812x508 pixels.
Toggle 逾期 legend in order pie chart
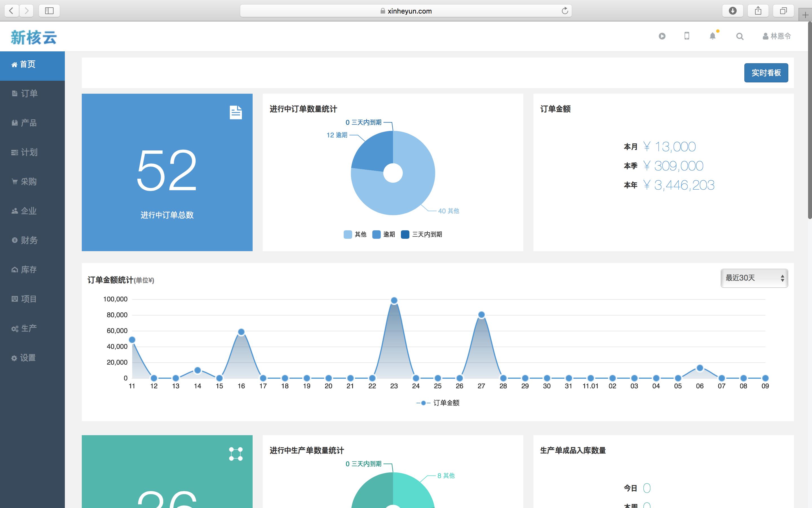(x=384, y=235)
